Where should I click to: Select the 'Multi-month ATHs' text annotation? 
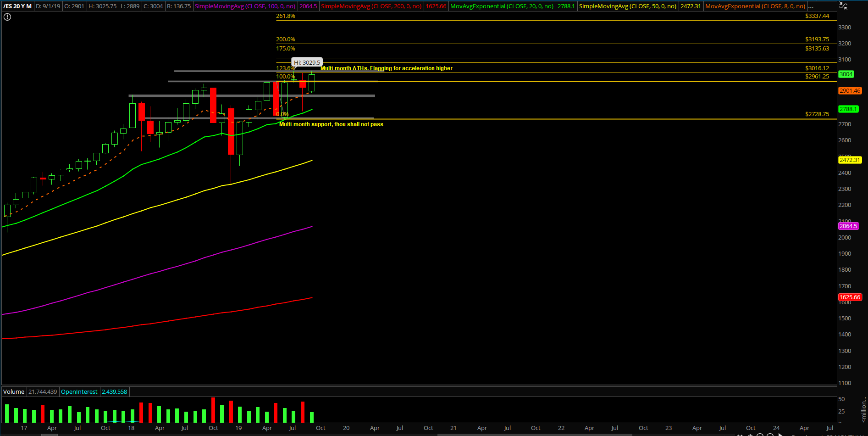tap(387, 68)
